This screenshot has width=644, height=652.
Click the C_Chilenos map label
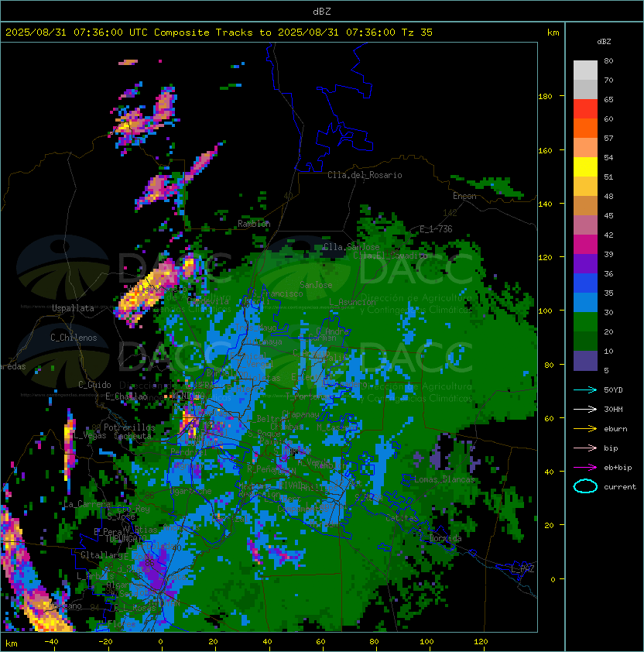point(74,338)
